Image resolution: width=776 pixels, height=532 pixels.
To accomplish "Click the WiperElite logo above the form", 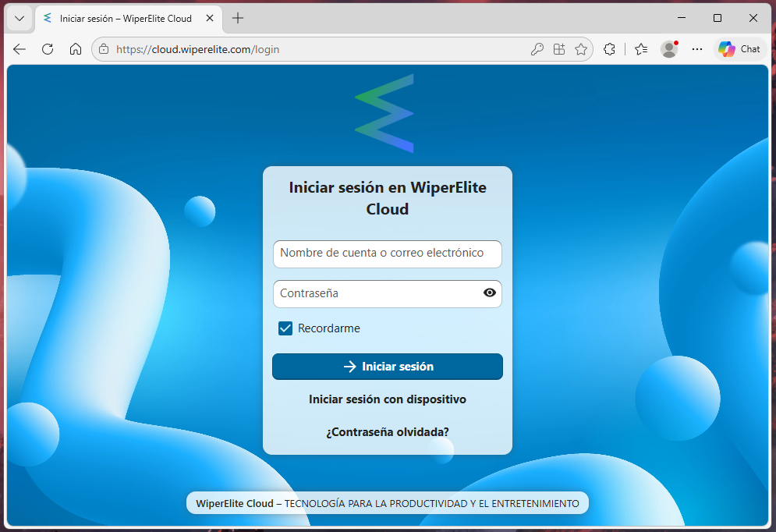I will point(384,113).
